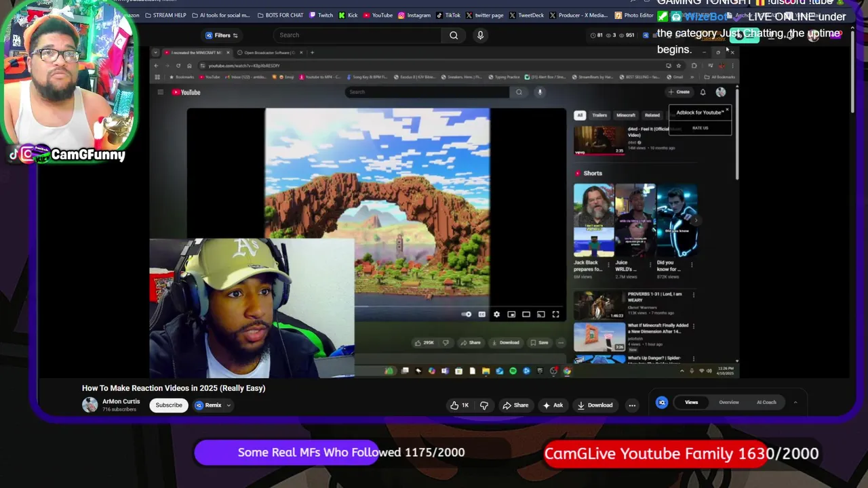Collapse the panel with the chevron next to AI Coach
The width and height of the screenshot is (868, 488).
pos(795,403)
